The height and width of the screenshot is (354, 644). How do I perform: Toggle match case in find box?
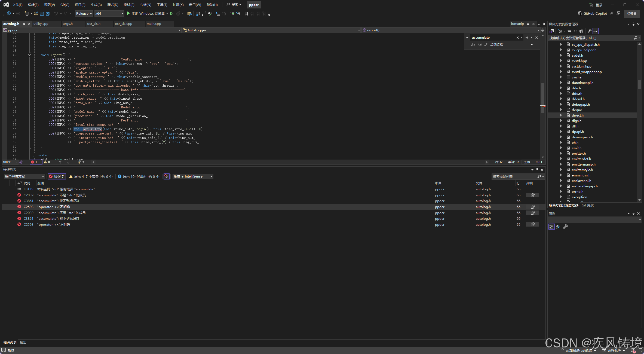[x=473, y=45]
